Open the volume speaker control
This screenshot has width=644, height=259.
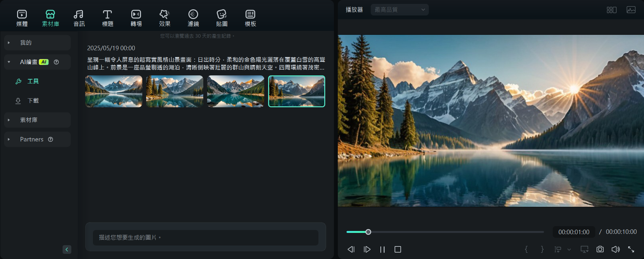coord(616,249)
